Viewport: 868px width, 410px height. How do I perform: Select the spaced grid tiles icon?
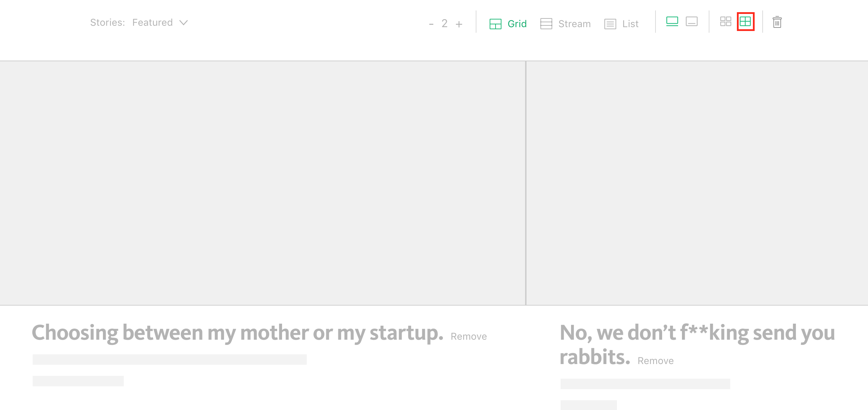click(726, 22)
